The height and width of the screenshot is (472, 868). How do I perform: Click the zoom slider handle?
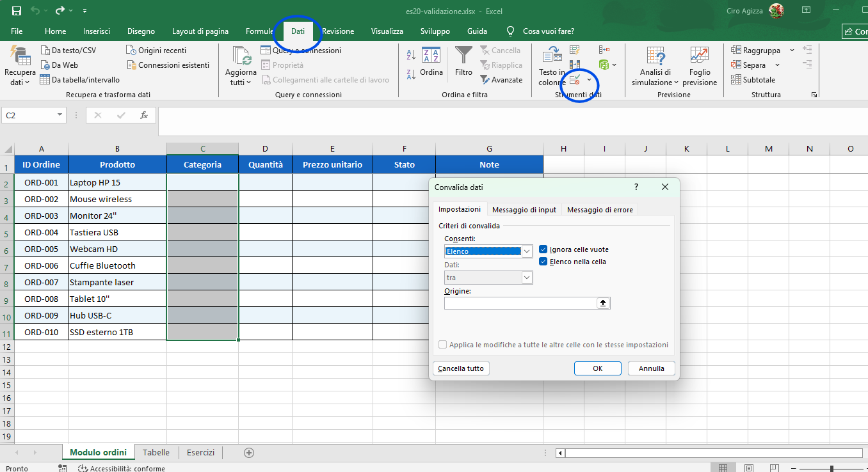pyautogui.click(x=831, y=468)
